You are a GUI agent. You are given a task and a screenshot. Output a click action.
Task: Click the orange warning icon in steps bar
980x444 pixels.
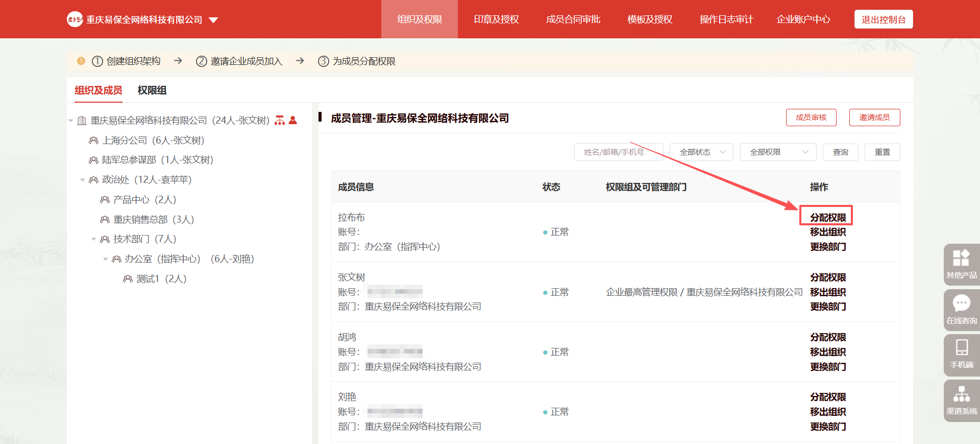click(x=81, y=61)
